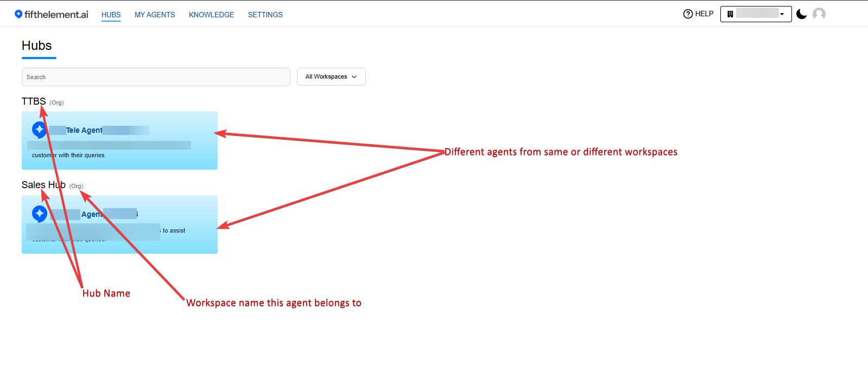The image size is (868, 392).
Task: Switch to SETTINGS tab
Action: click(265, 15)
